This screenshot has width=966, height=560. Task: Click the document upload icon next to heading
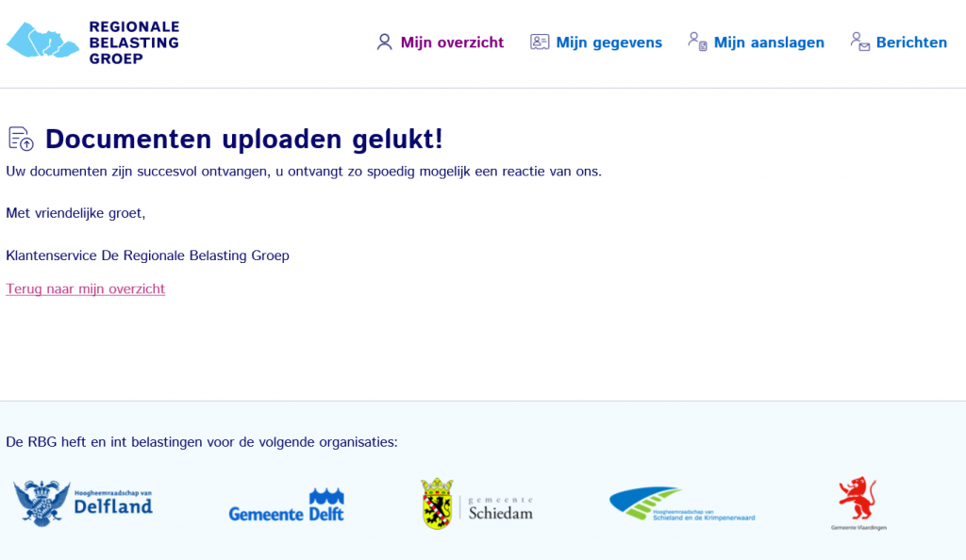tap(21, 139)
